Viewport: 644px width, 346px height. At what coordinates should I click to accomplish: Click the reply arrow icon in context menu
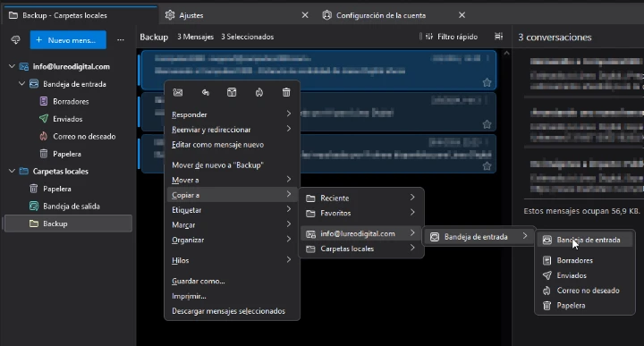(206, 92)
